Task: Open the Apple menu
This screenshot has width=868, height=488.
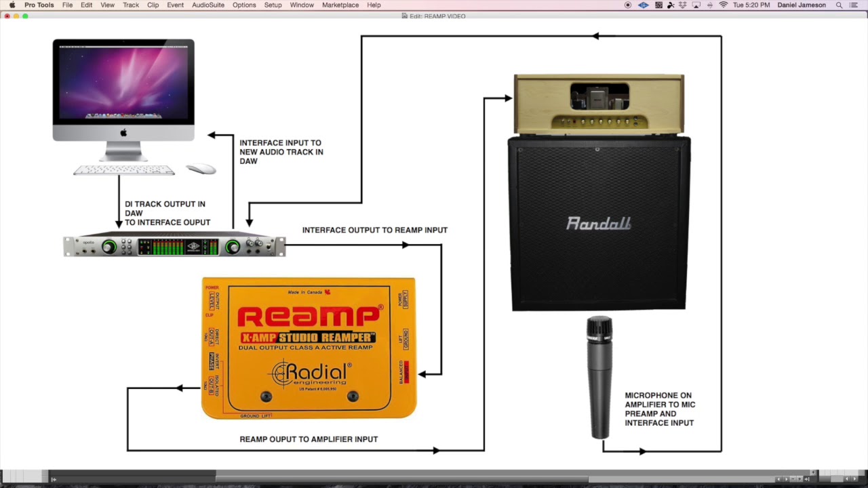Action: 12,5
